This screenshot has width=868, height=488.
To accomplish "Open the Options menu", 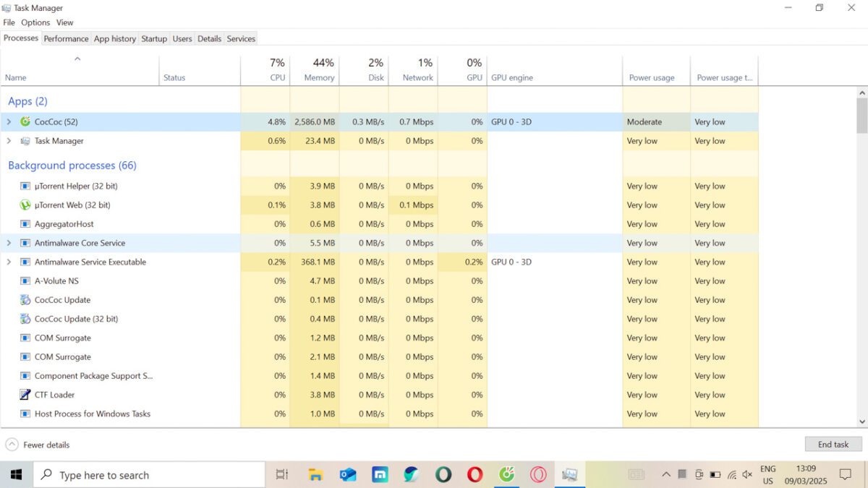I will (35, 22).
